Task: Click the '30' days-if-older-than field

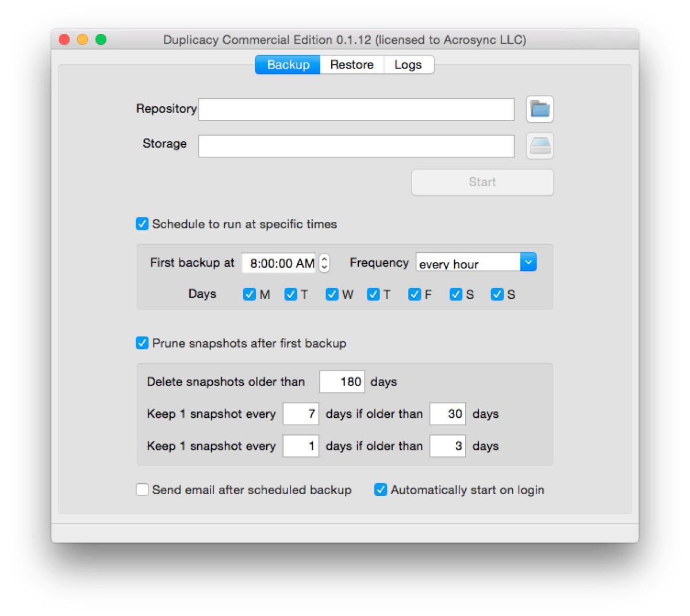Action: pos(448,414)
